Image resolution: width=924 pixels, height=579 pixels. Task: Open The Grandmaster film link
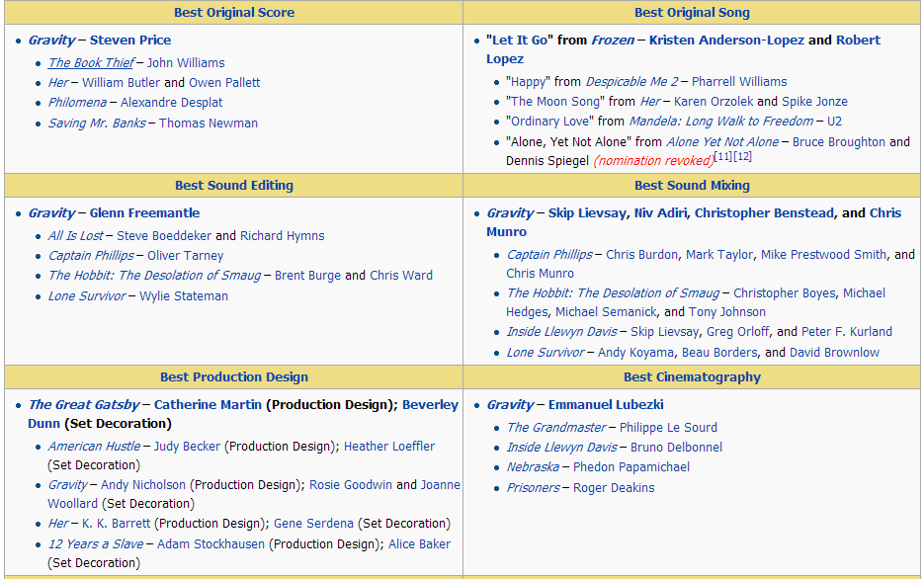(555, 428)
